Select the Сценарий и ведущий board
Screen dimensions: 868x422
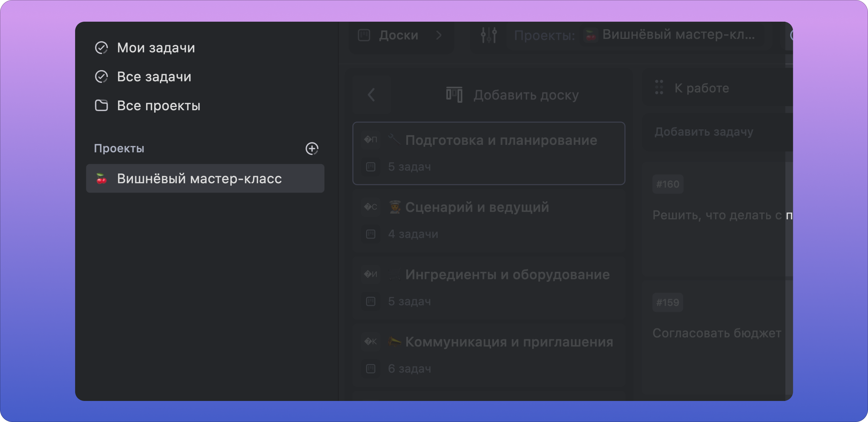(489, 221)
